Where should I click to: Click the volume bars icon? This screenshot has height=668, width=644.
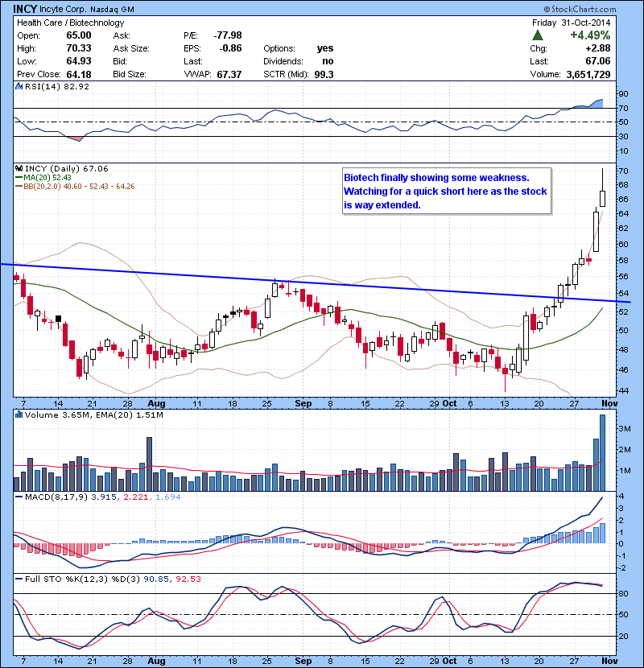tap(19, 414)
